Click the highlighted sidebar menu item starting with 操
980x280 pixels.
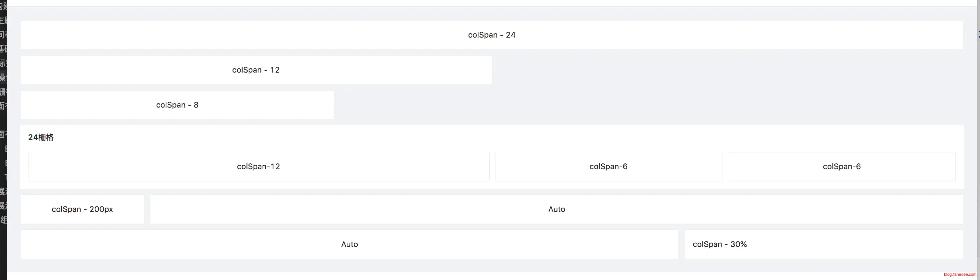(3, 77)
